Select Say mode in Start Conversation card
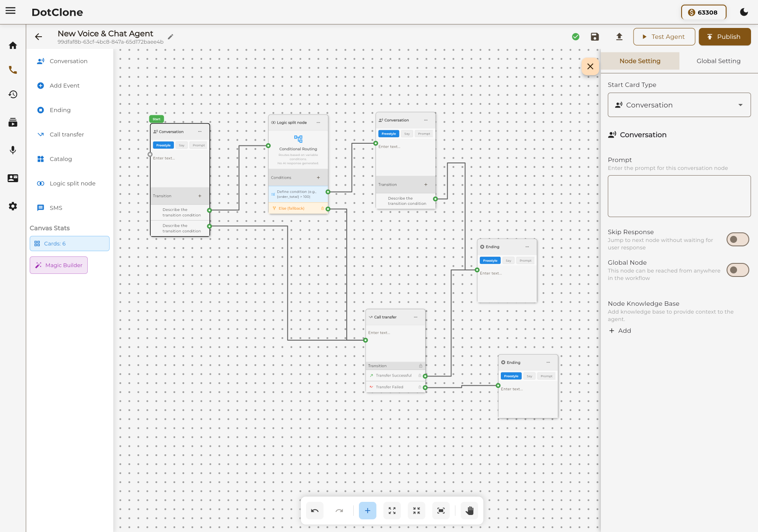The width and height of the screenshot is (758, 532). [x=182, y=145]
